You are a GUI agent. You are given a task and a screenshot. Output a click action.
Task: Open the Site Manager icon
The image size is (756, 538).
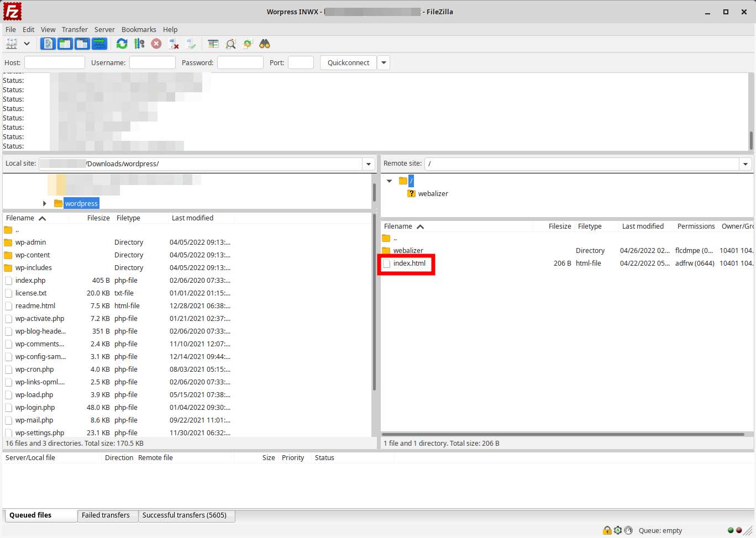coord(12,44)
